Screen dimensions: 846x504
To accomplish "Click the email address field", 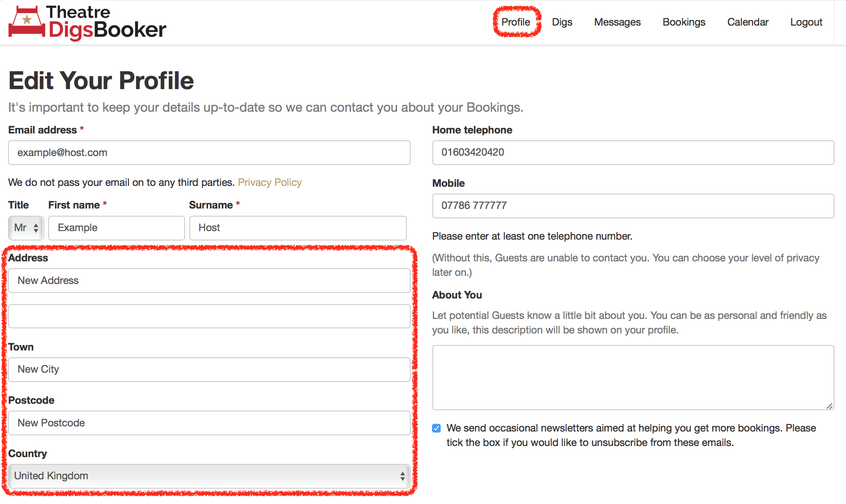I will tap(209, 153).
